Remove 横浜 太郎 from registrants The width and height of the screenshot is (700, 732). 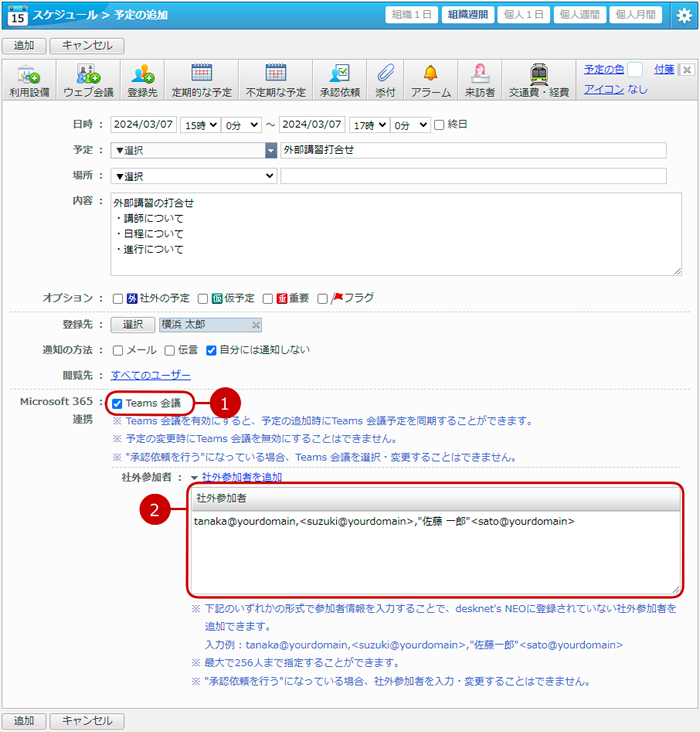click(256, 325)
